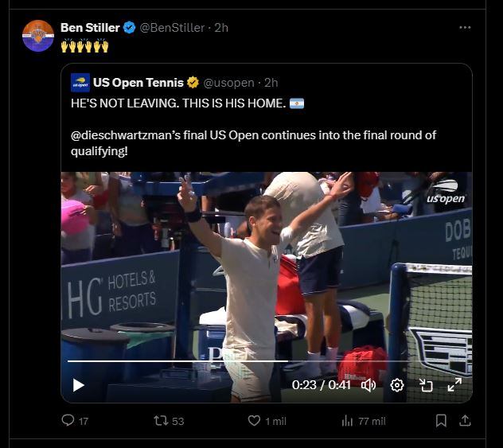Viewport: 503px width, 448px height.
Task: Reply to Ben Stiller's post
Action: pyautogui.click(x=68, y=420)
